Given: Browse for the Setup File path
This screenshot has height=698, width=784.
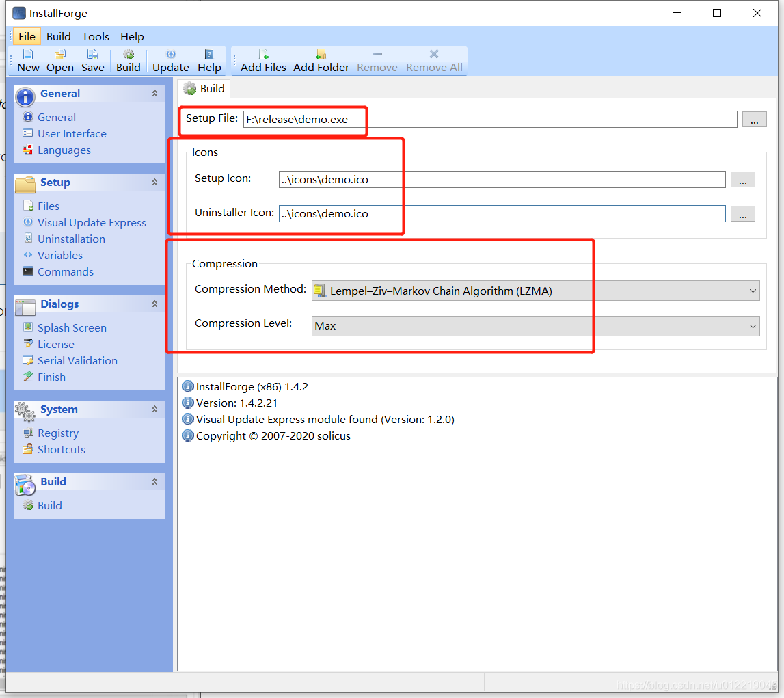Looking at the screenshot, I should point(754,120).
